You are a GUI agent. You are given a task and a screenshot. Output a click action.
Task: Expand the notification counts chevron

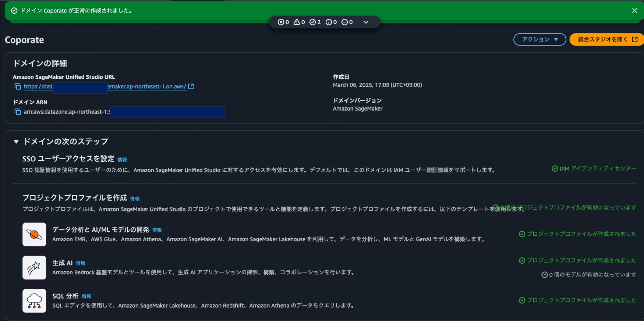pos(366,22)
